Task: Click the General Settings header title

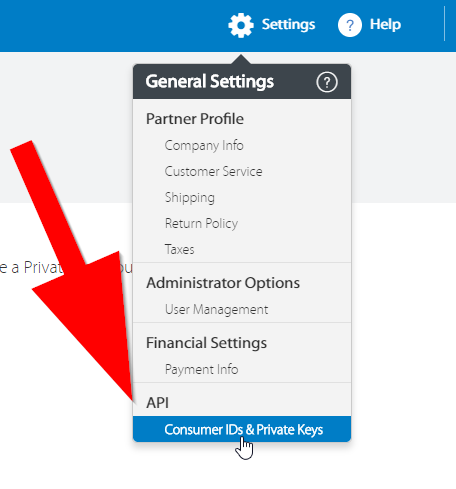Action: coord(210,82)
